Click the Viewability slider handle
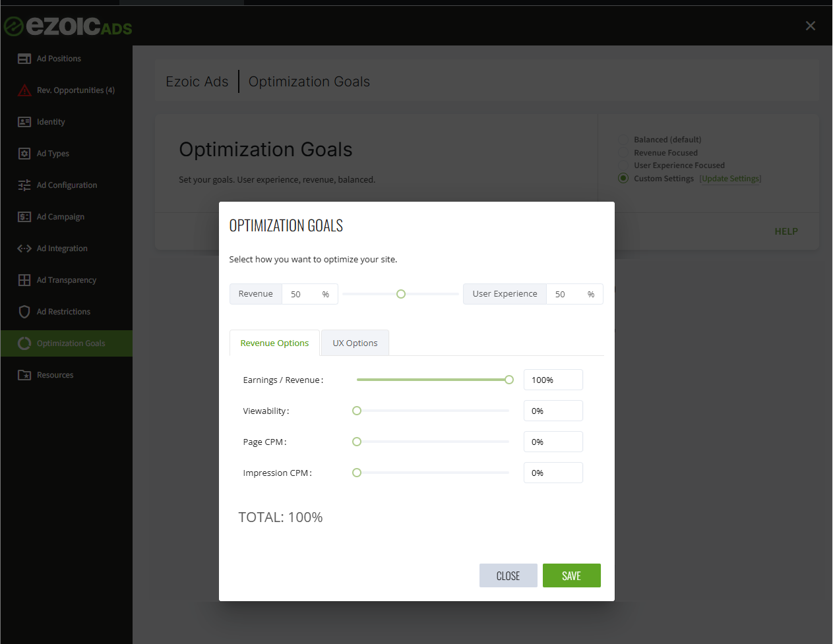 click(357, 411)
